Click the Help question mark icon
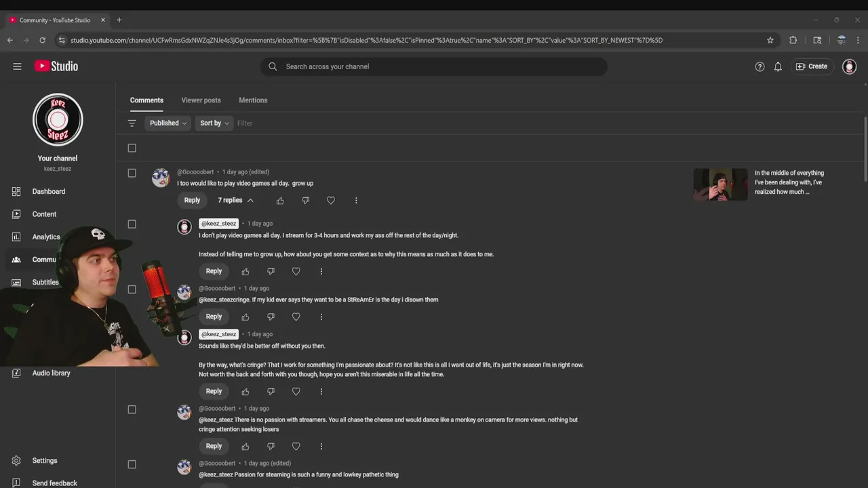The image size is (868, 488). coord(759,66)
